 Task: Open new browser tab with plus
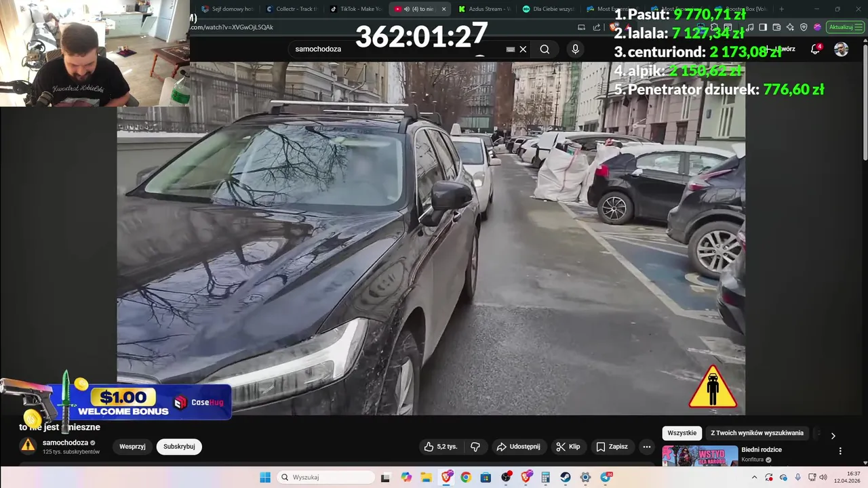click(781, 9)
